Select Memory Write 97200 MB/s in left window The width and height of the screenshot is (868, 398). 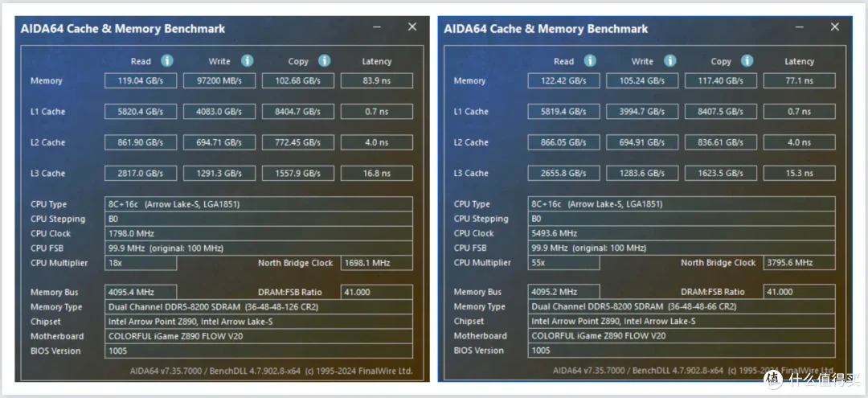tap(219, 81)
